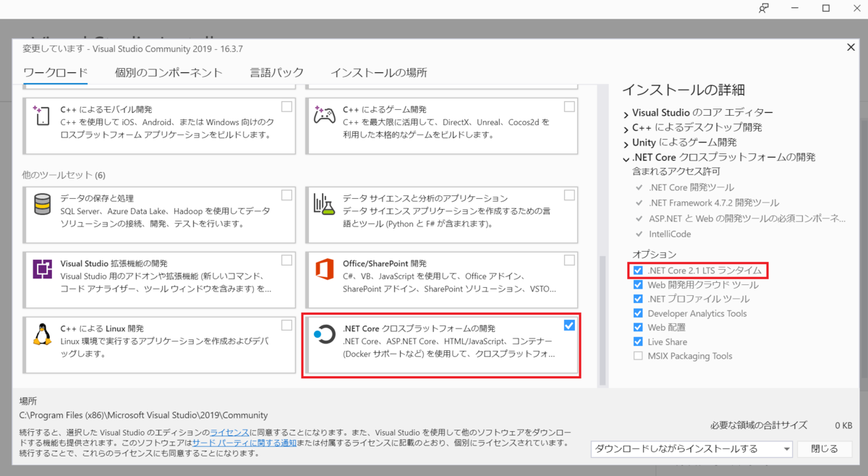Check the Office/SharePoint 開発 workload checkbox
This screenshot has width=868, height=476.
(569, 260)
